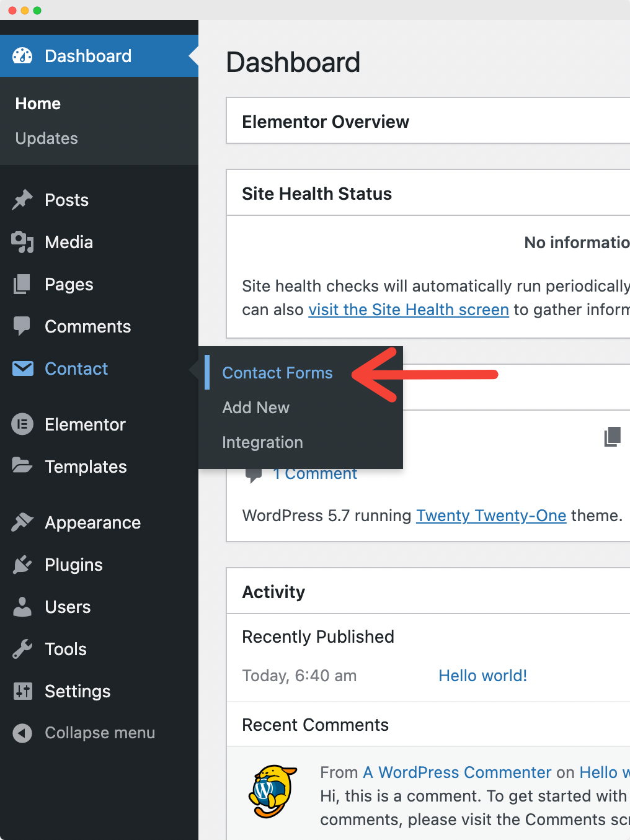Click the Contact envelope icon
The width and height of the screenshot is (630, 840).
[x=22, y=369]
